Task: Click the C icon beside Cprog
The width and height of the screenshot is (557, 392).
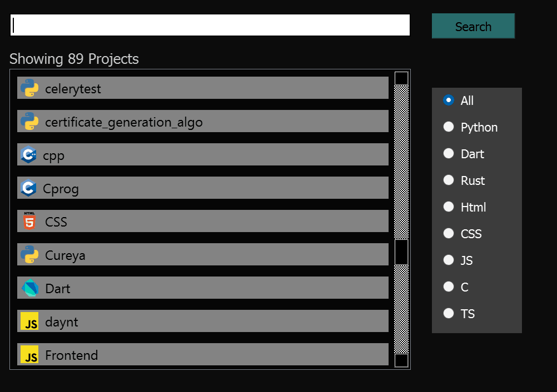Action: tap(28, 188)
